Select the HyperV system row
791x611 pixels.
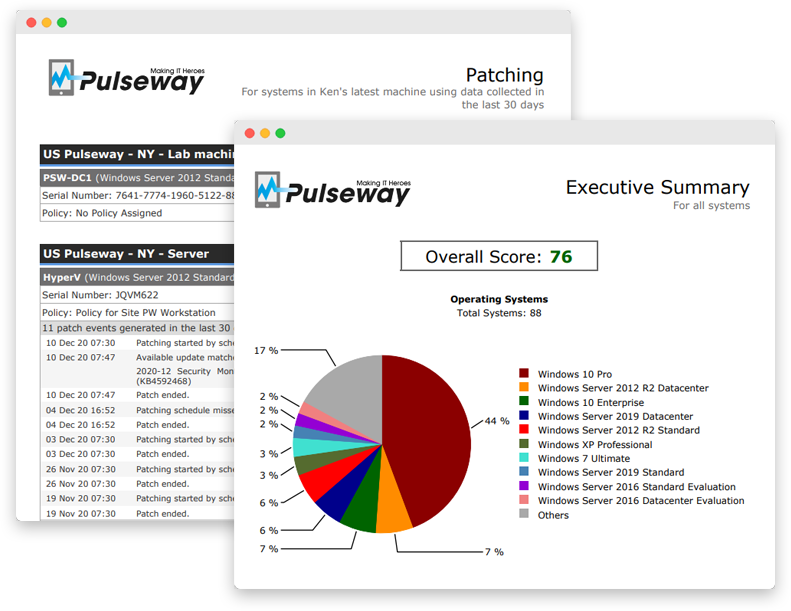click(136, 277)
